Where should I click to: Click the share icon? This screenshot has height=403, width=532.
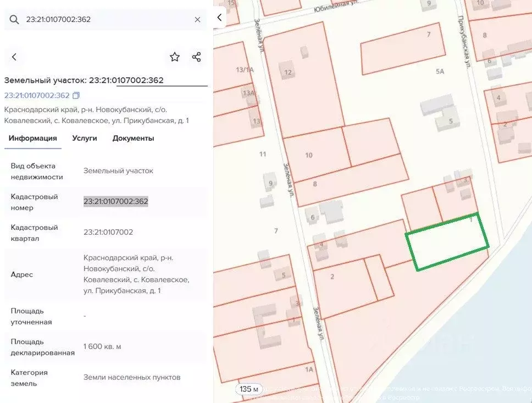click(x=196, y=57)
